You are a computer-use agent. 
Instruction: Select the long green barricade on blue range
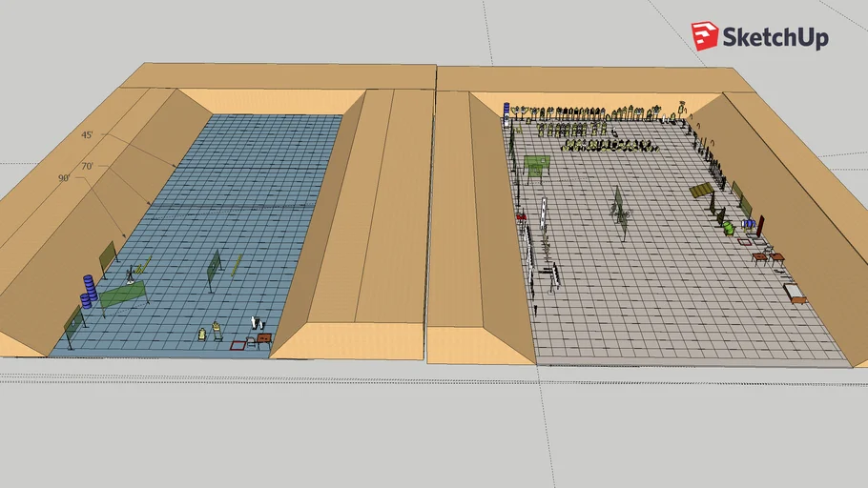tap(123, 296)
